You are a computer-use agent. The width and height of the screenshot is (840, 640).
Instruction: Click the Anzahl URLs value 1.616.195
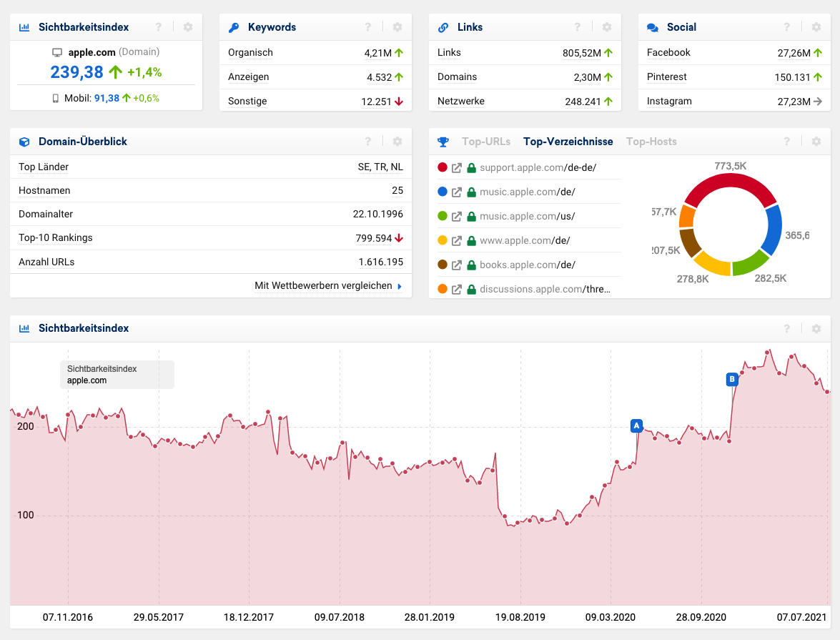[x=381, y=262]
